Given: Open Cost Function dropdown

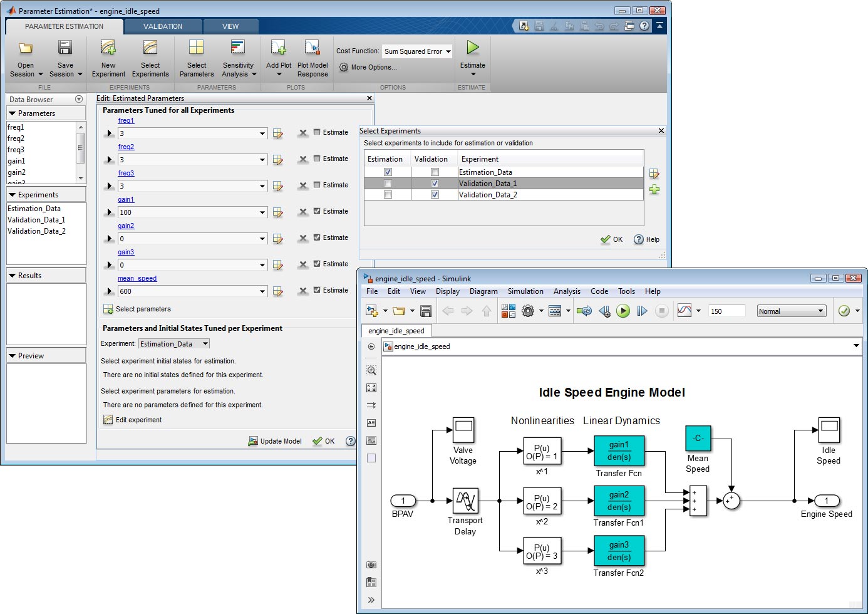Looking at the screenshot, I should (417, 51).
